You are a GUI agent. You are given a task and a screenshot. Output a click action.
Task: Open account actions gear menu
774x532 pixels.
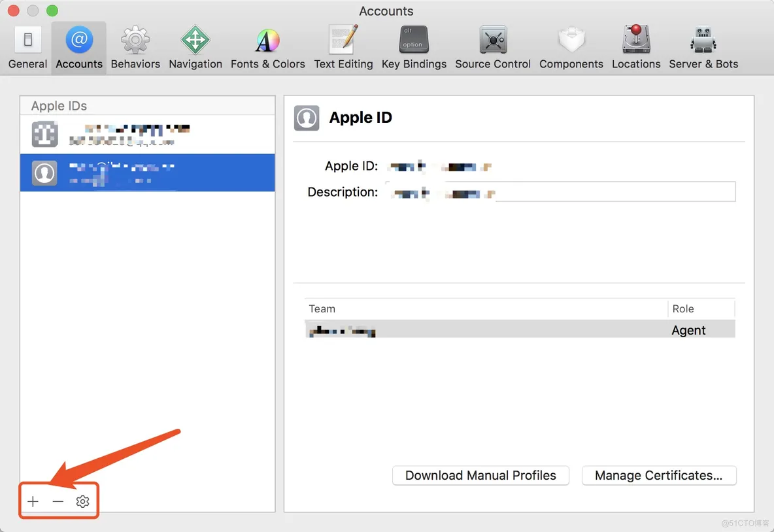82,501
